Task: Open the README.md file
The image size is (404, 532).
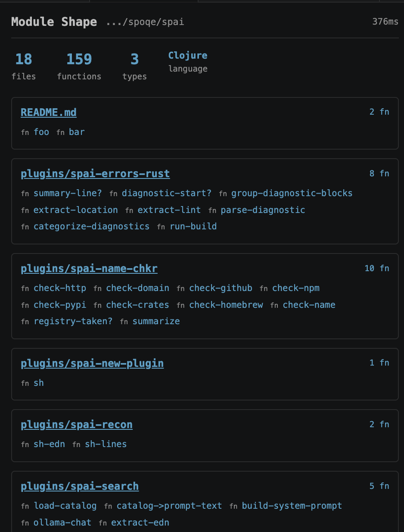Action: point(48,112)
